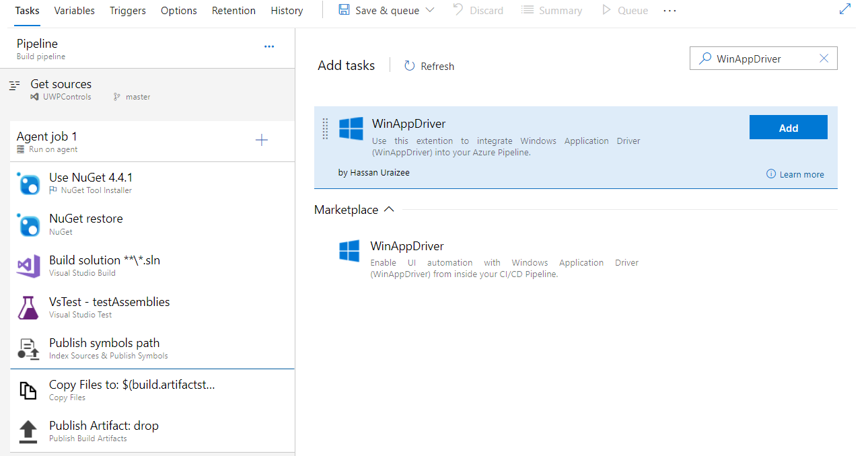Click the Refresh circular arrow icon
Viewport: 868px width, 456px height.
click(409, 66)
